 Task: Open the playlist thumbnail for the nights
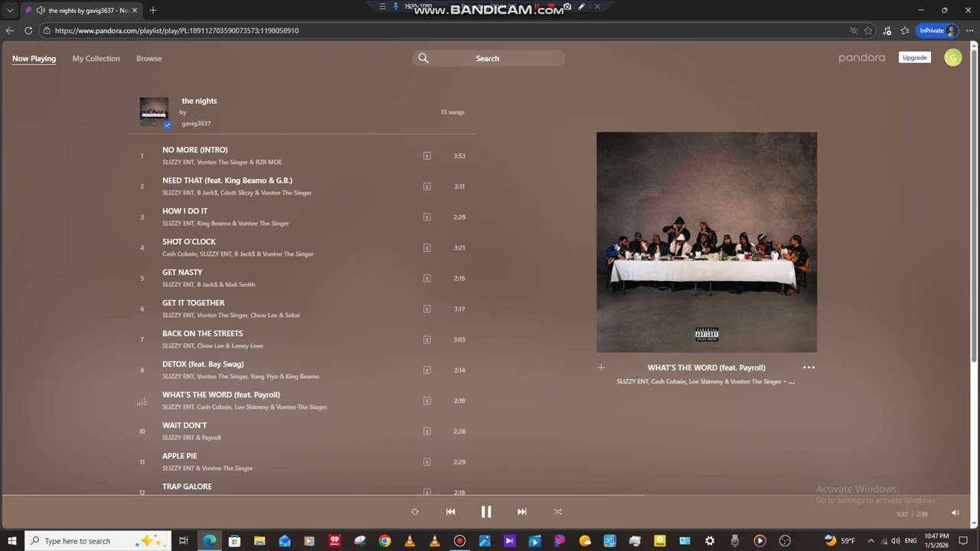[x=154, y=112]
